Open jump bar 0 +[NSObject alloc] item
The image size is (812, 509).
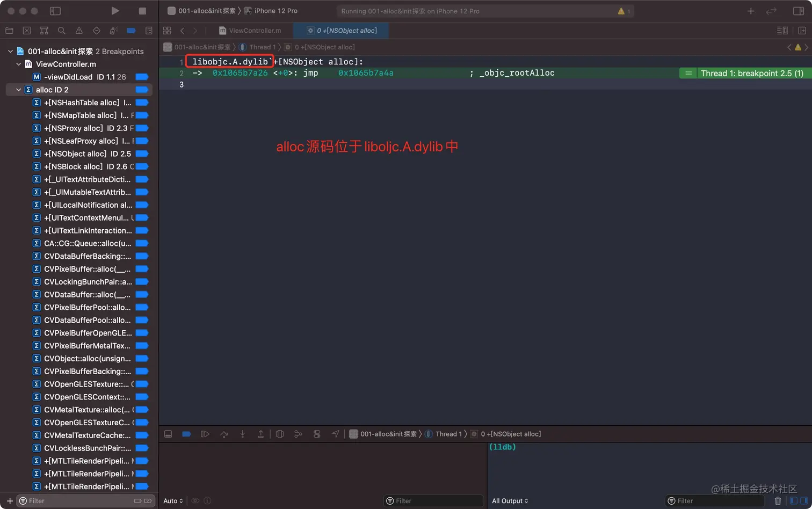click(x=320, y=47)
